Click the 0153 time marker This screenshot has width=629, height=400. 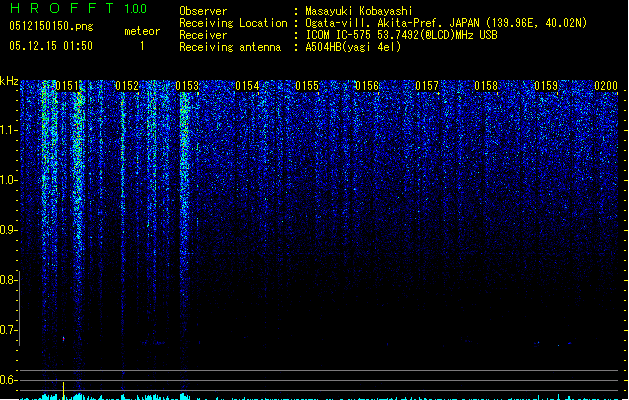click(x=187, y=86)
